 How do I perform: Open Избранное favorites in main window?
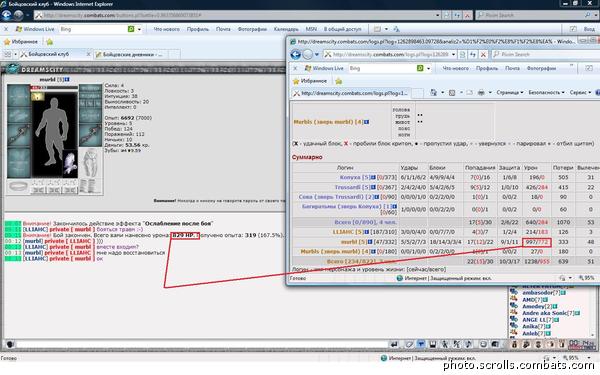coord(21,42)
